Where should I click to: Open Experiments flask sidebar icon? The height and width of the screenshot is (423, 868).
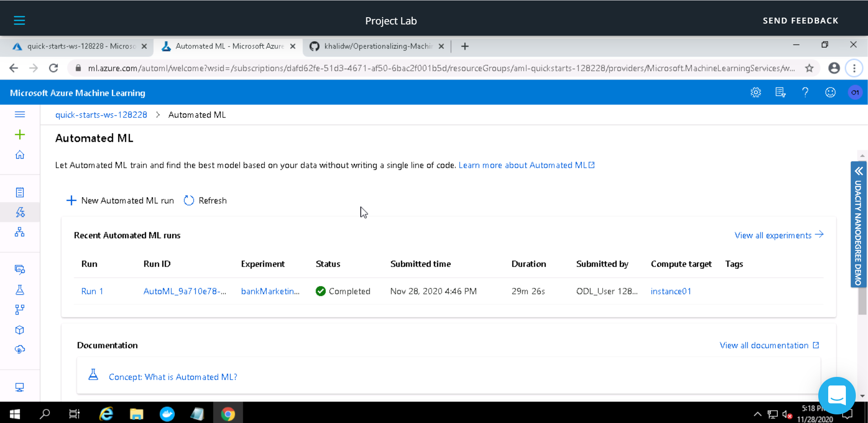tap(20, 290)
